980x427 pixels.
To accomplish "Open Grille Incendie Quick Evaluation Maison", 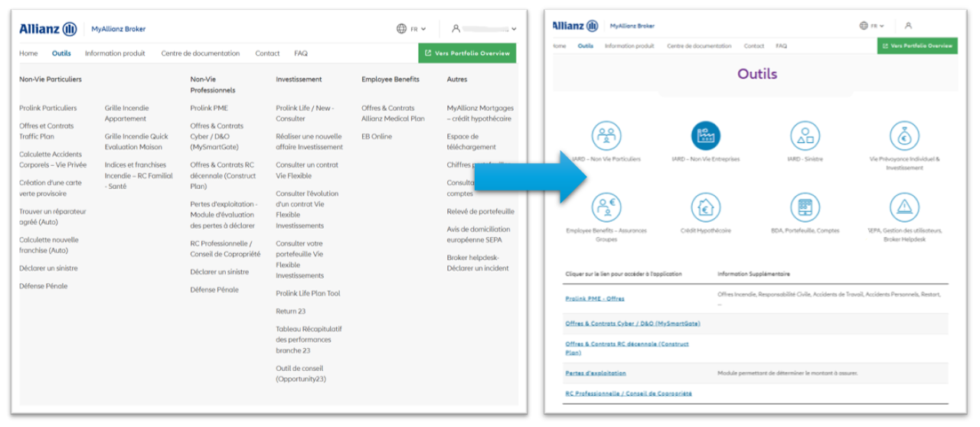I will [136, 142].
